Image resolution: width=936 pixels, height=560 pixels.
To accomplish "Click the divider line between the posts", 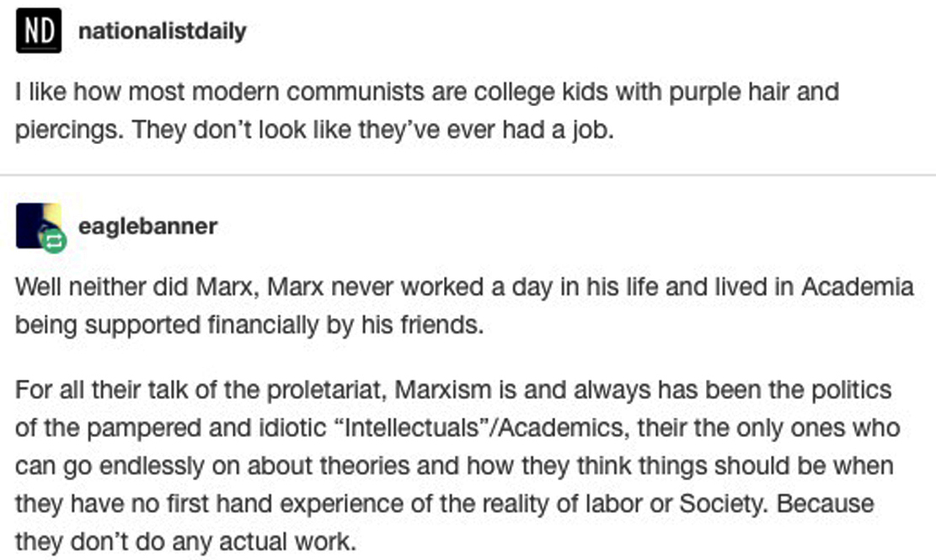I will [468, 175].
